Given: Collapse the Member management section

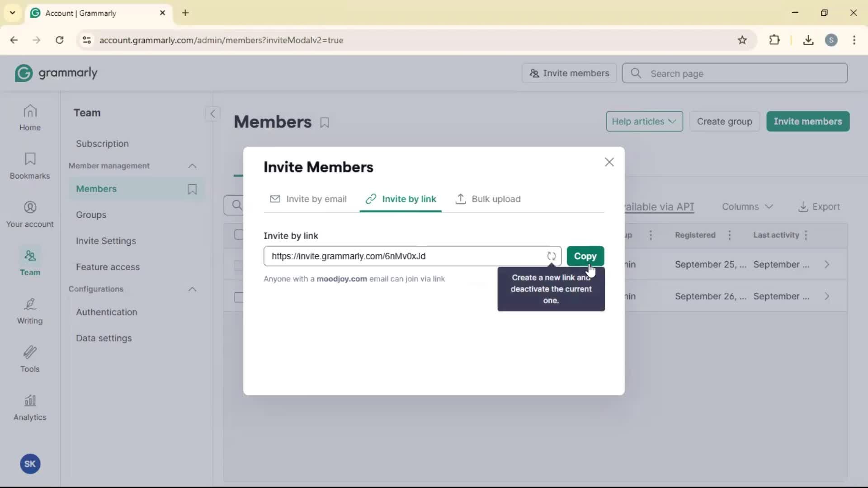Looking at the screenshot, I should 192,166.
